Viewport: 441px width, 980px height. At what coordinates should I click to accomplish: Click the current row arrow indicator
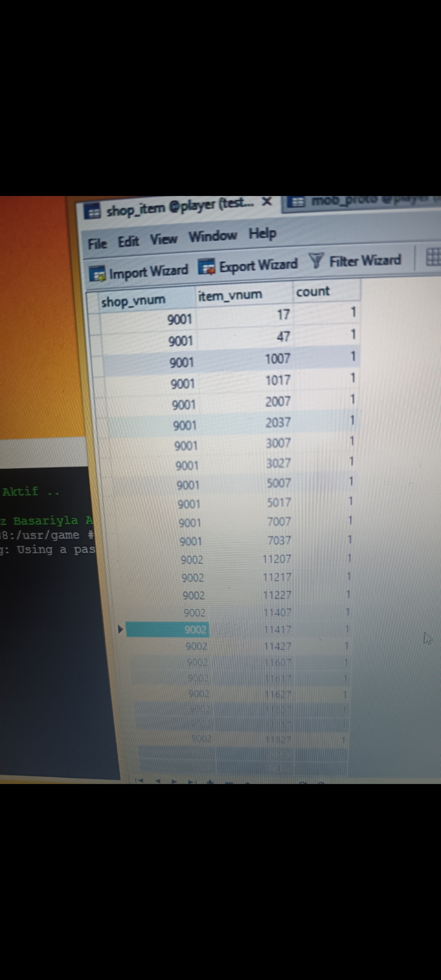pos(120,629)
